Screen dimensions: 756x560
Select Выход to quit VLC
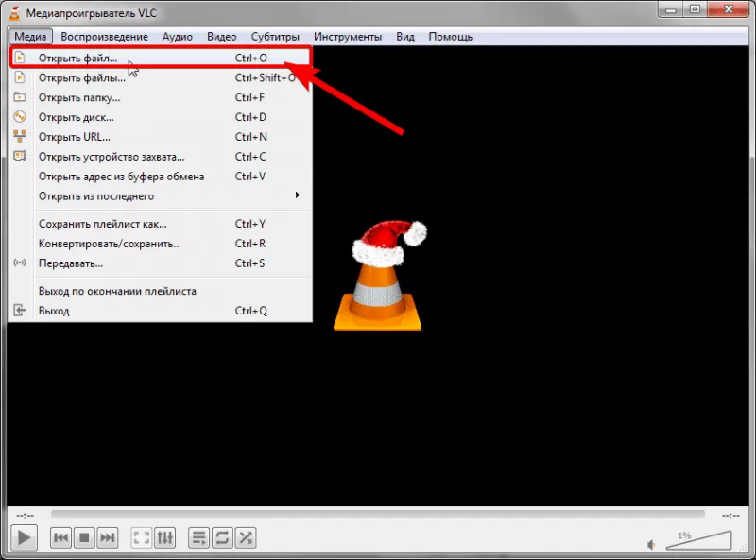click(x=160, y=311)
